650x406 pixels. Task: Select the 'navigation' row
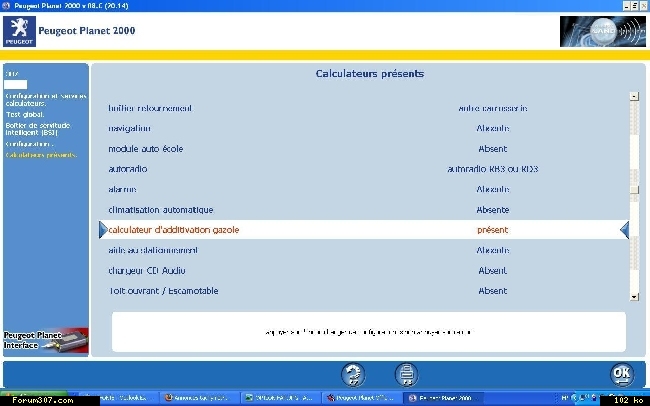coord(130,128)
